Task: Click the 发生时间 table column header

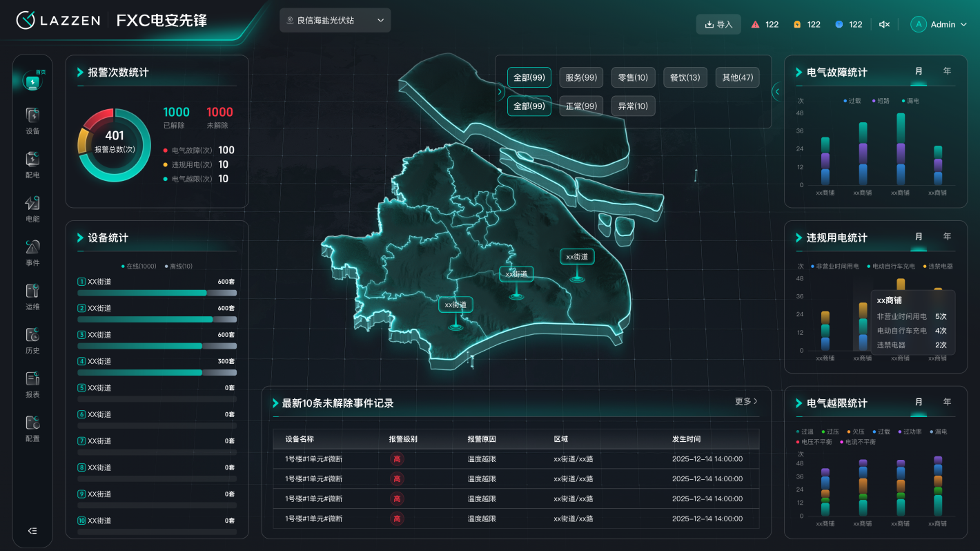Action: 687,439
